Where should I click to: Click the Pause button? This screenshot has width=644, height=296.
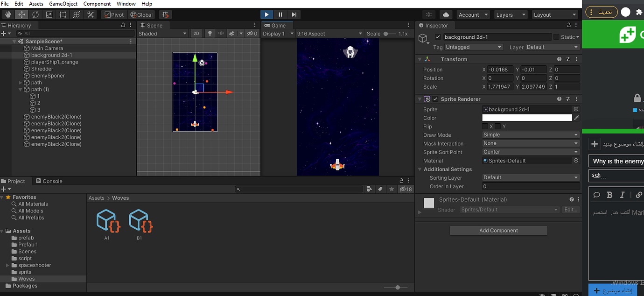tap(280, 15)
